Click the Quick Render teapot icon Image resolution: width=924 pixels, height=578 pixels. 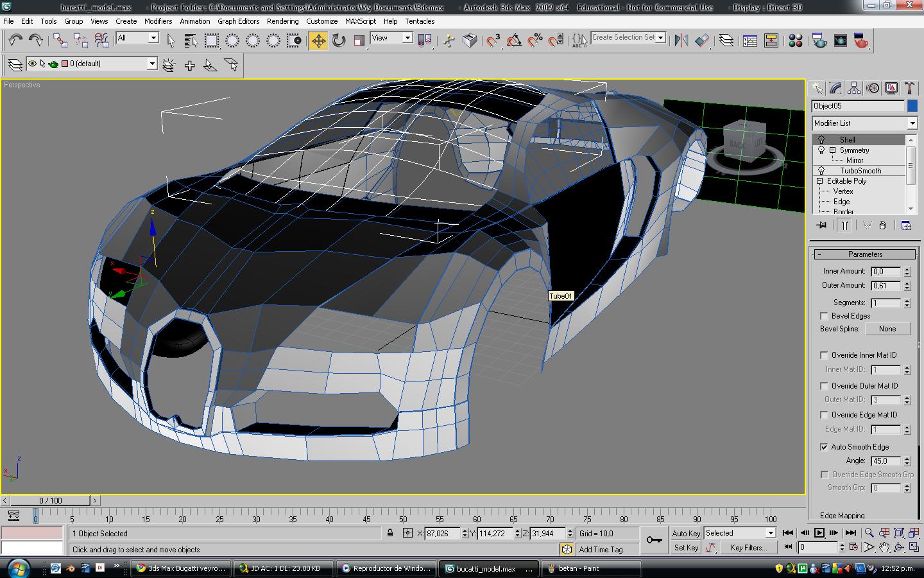861,41
